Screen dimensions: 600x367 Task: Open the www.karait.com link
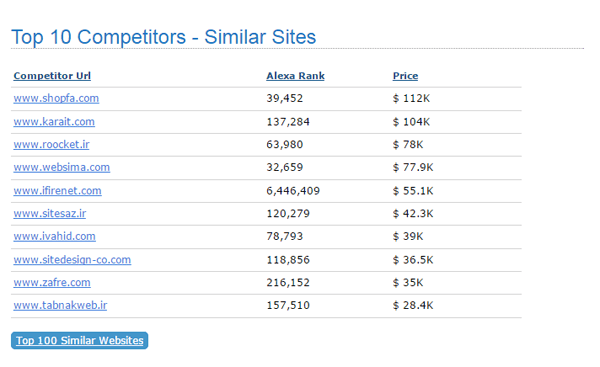[54, 122]
